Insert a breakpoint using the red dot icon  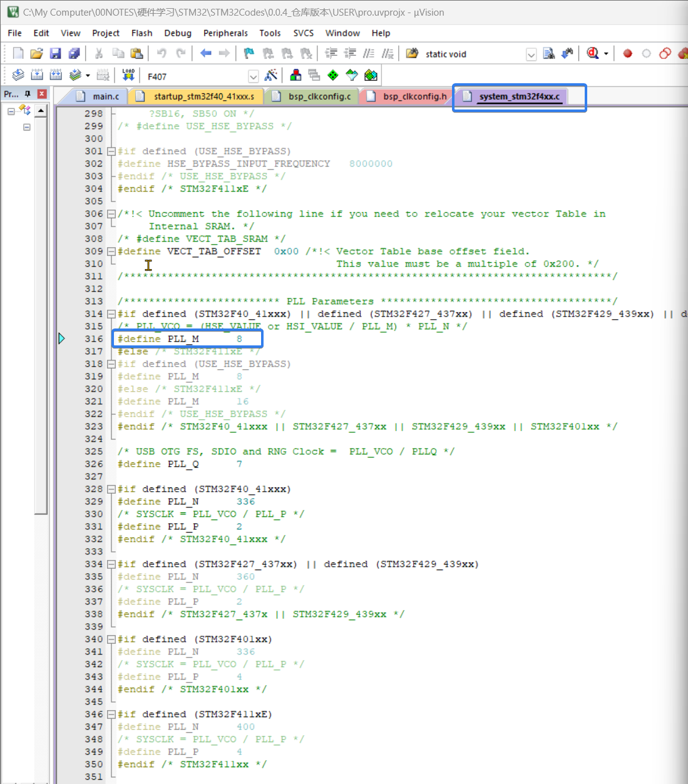tap(627, 54)
